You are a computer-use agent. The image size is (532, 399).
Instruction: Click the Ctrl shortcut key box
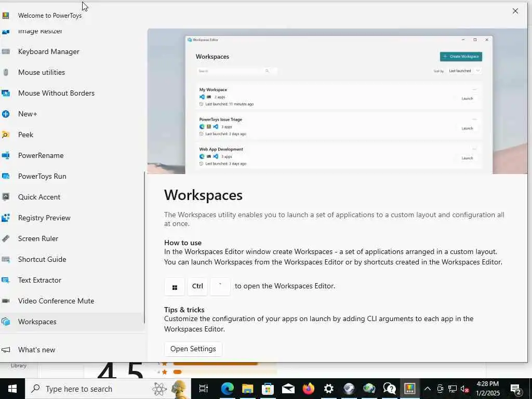point(197,286)
